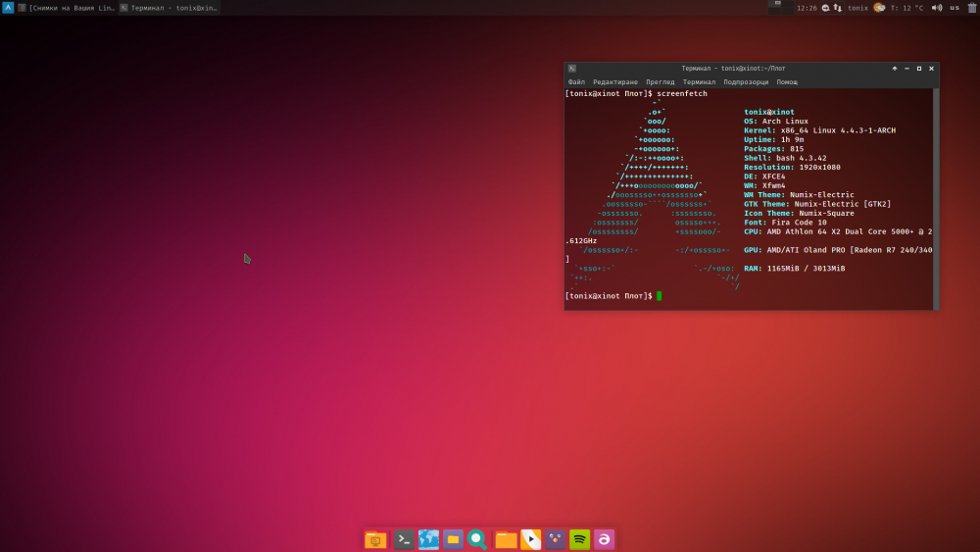Click the 'DE: XFCE4' line

coord(764,176)
